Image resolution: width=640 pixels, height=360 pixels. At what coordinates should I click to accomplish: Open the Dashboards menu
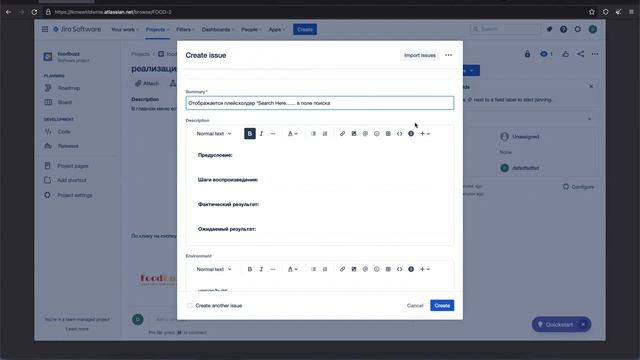click(x=218, y=29)
